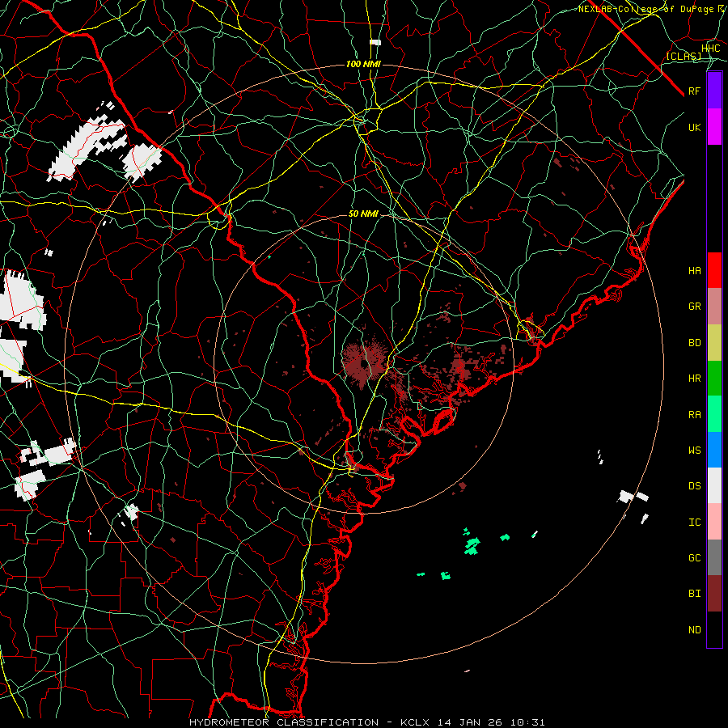Click the "RA" legend label

(x=694, y=415)
